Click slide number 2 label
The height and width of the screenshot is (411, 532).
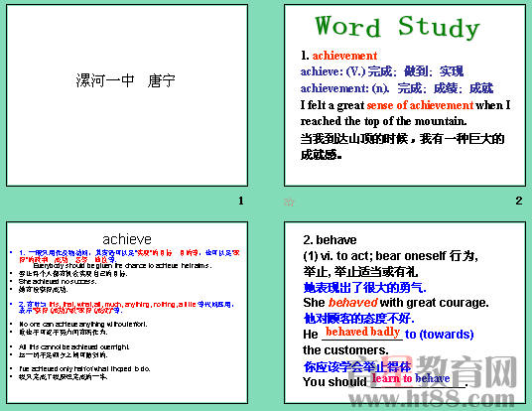(x=519, y=201)
